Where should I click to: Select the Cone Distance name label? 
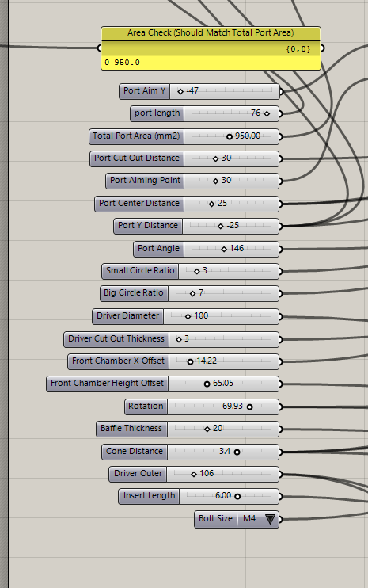135,452
